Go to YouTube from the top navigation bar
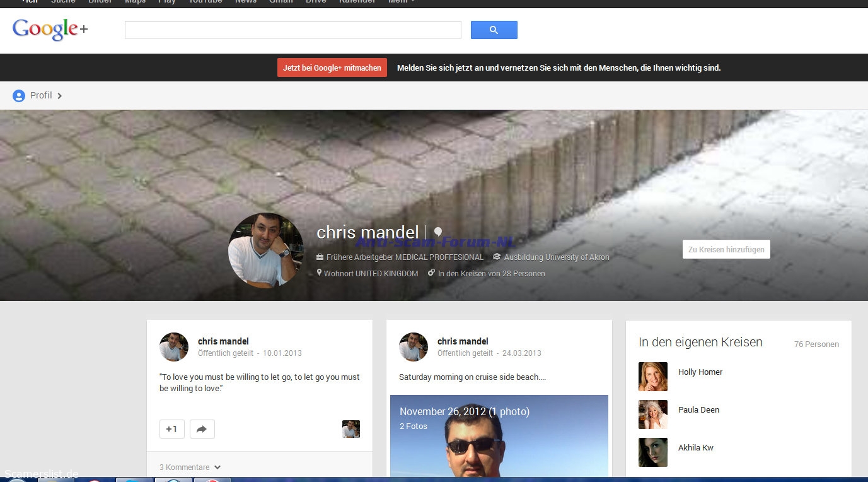 (205, 2)
